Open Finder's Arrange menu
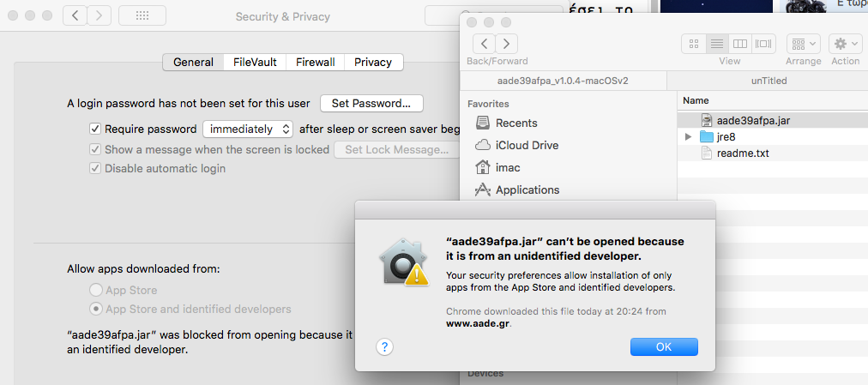The height and width of the screenshot is (385, 868). pyautogui.click(x=803, y=43)
